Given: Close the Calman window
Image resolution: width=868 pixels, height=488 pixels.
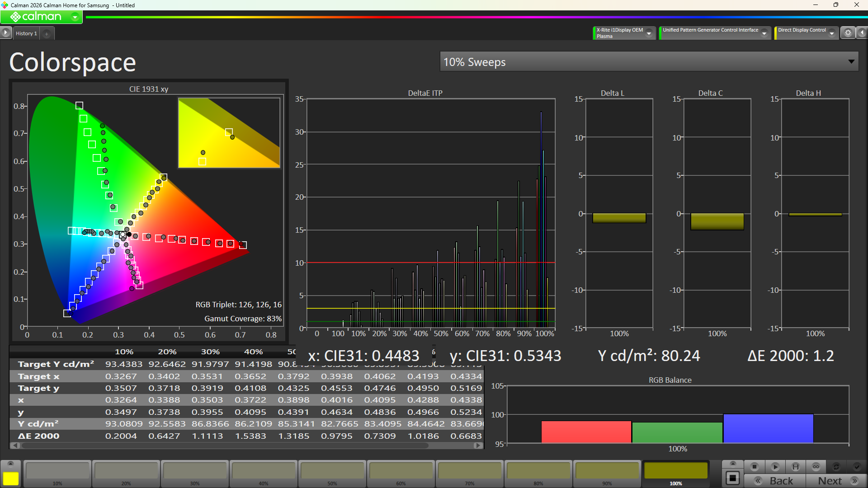Looking at the screenshot, I should 857,5.
